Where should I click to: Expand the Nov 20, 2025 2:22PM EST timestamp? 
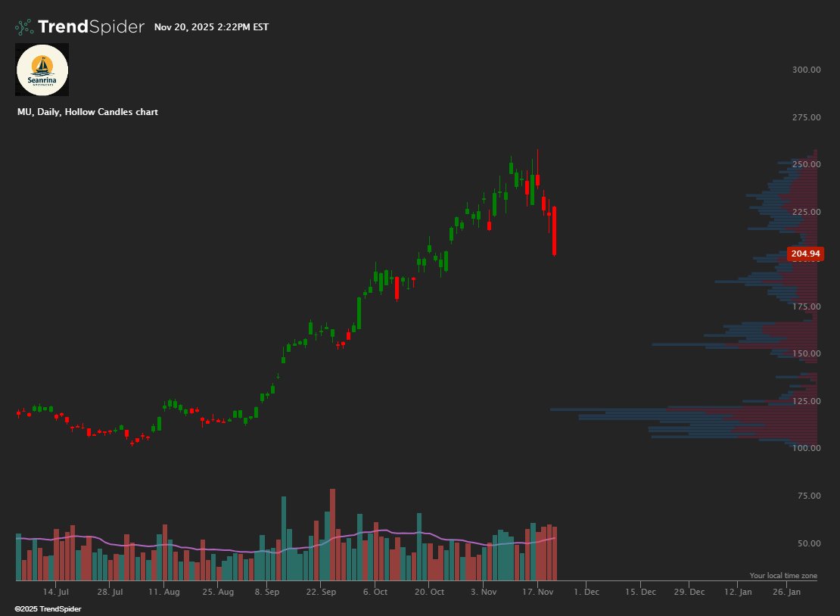coord(210,27)
